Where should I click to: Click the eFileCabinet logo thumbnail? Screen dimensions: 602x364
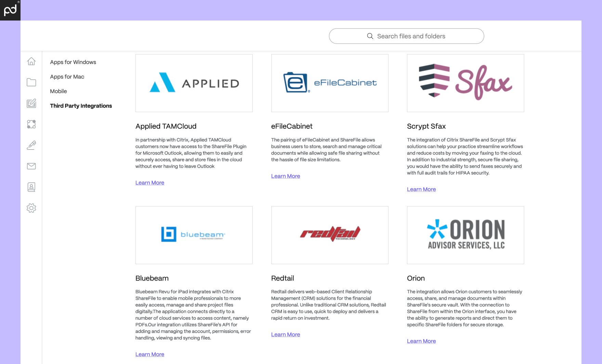pos(330,83)
